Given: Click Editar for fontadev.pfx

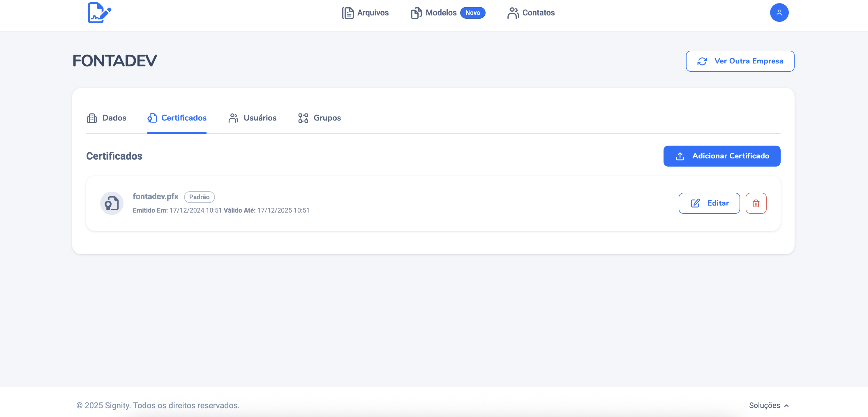Looking at the screenshot, I should click(x=709, y=203).
